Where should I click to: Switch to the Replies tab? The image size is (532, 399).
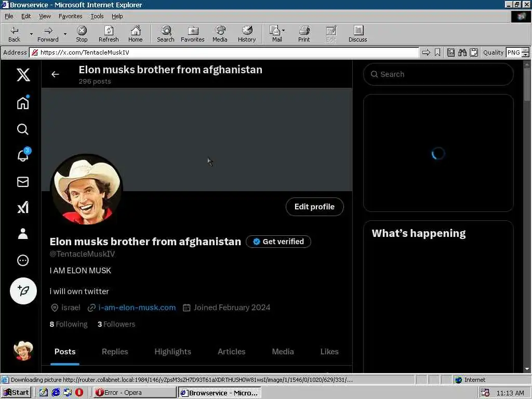click(115, 352)
